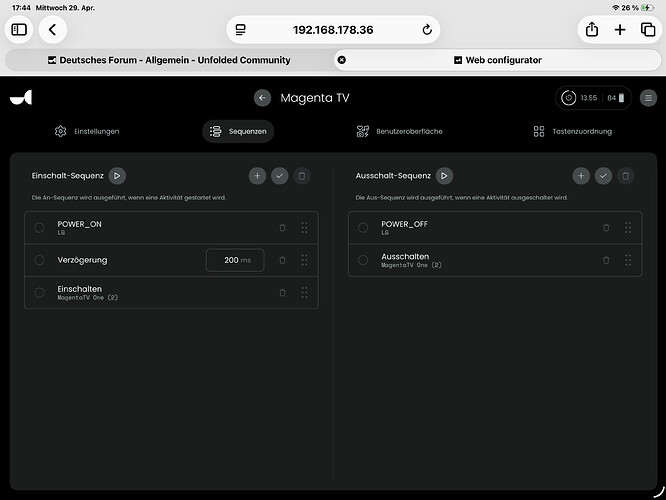Click Verzögerung drag handle

pyautogui.click(x=305, y=260)
